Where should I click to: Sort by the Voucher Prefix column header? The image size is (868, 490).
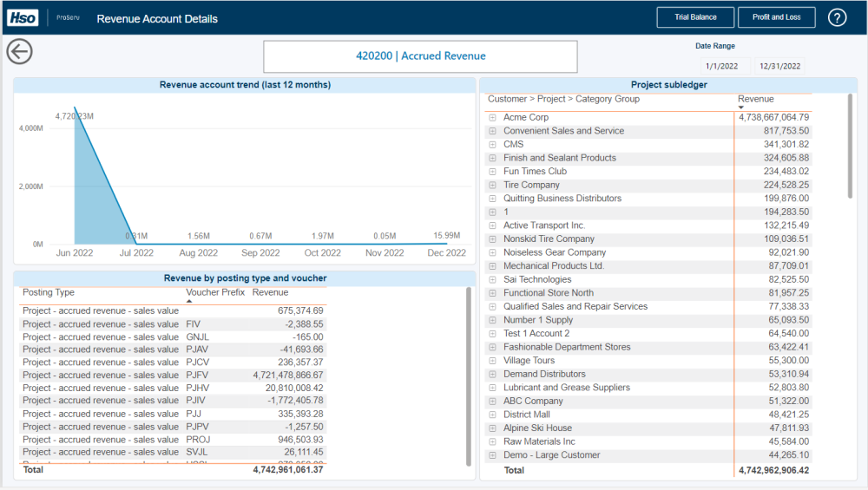[214, 292]
